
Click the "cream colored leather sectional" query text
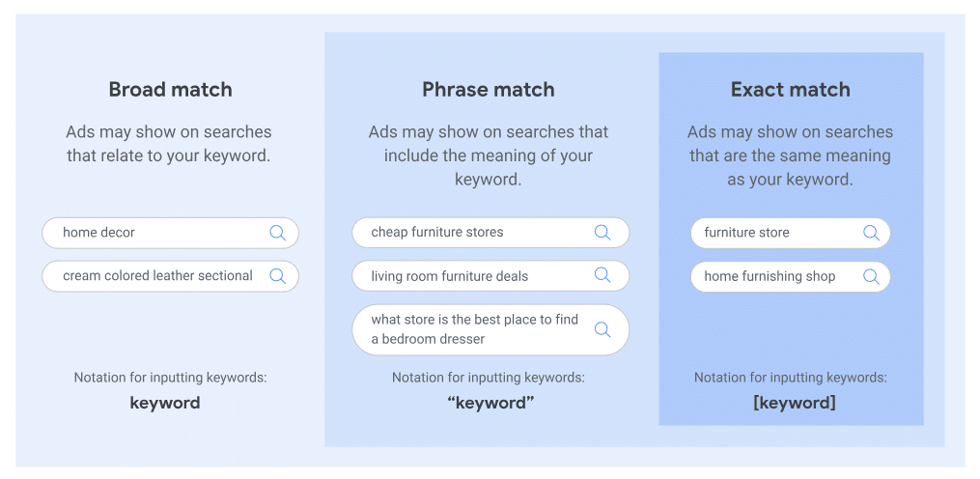coord(157,276)
